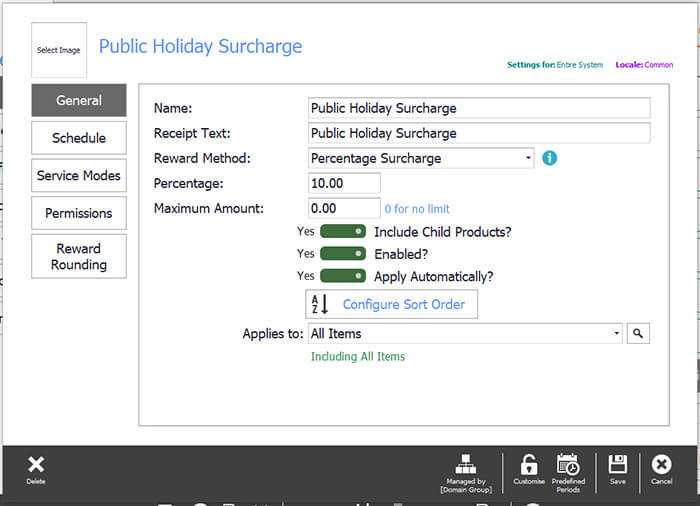Toggle Include Child Products switch

click(343, 232)
